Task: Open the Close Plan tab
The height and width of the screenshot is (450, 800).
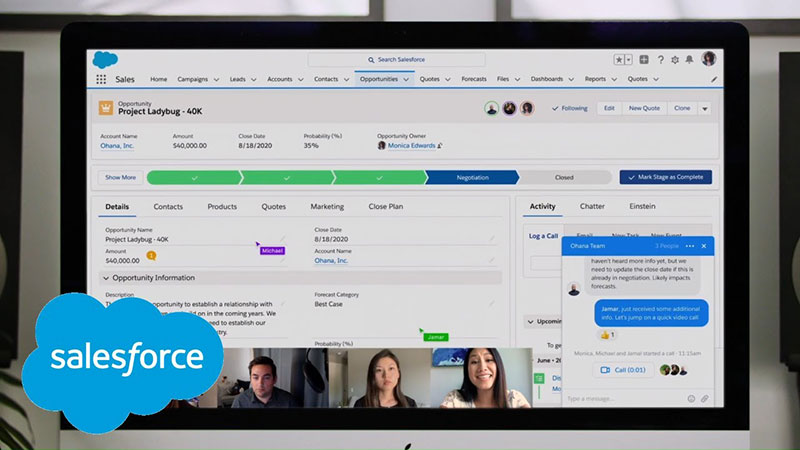Action: pyautogui.click(x=386, y=207)
